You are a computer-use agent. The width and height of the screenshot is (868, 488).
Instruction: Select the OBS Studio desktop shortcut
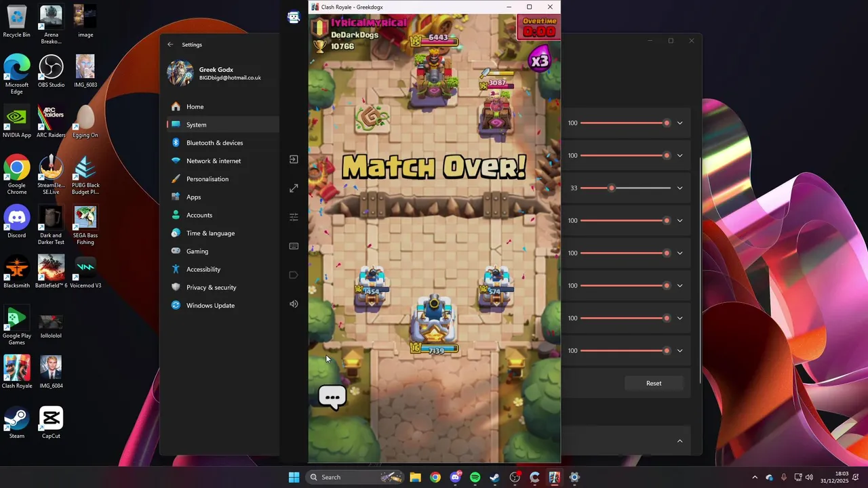pyautogui.click(x=51, y=71)
